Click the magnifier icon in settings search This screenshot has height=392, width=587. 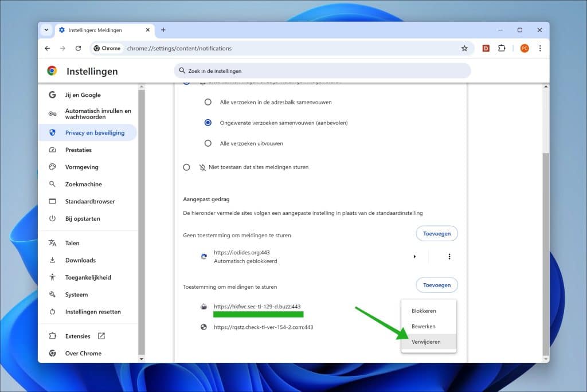point(182,70)
